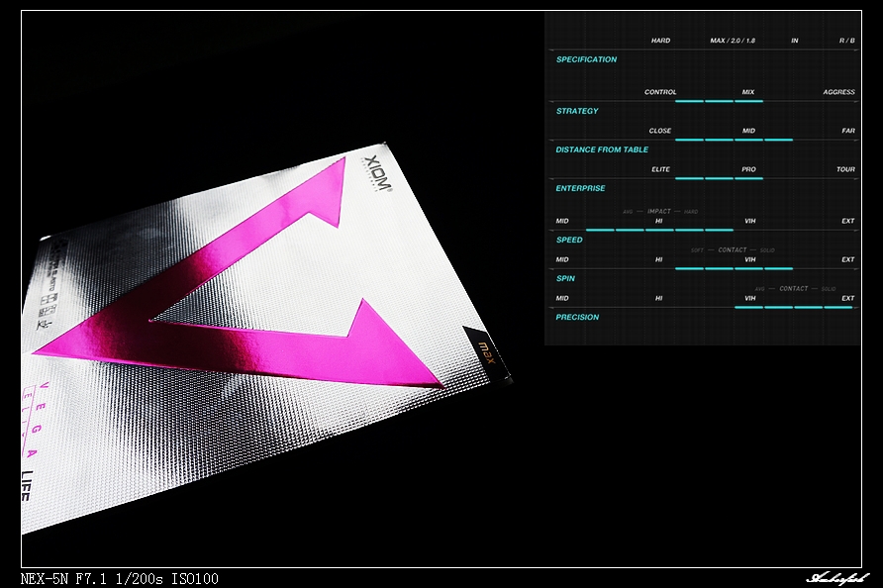Click the CONTACT label above the Spin scale
The width and height of the screenshot is (883, 588).
[733, 249]
